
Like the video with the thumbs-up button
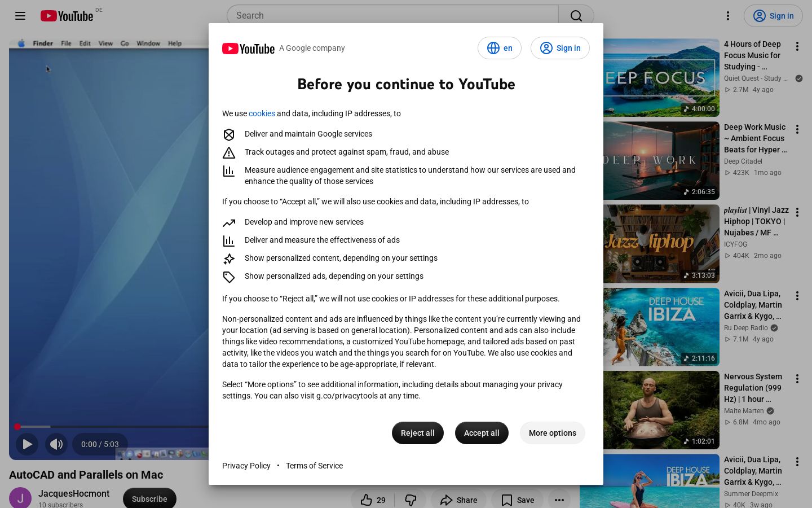pyautogui.click(x=373, y=500)
